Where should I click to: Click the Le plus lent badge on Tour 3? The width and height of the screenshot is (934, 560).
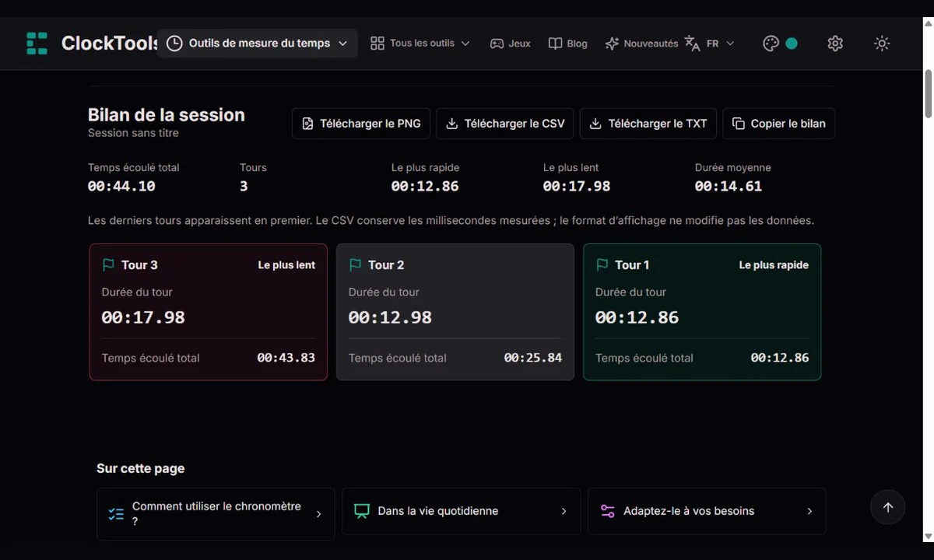coord(286,265)
